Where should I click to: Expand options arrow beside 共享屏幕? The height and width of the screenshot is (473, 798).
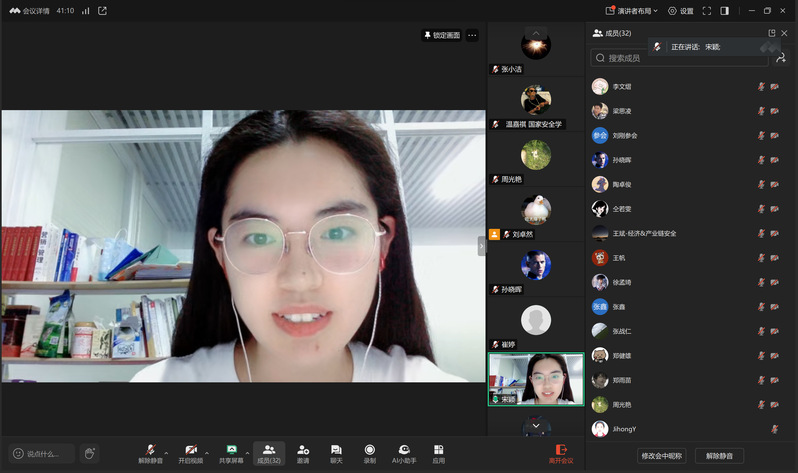(x=248, y=452)
